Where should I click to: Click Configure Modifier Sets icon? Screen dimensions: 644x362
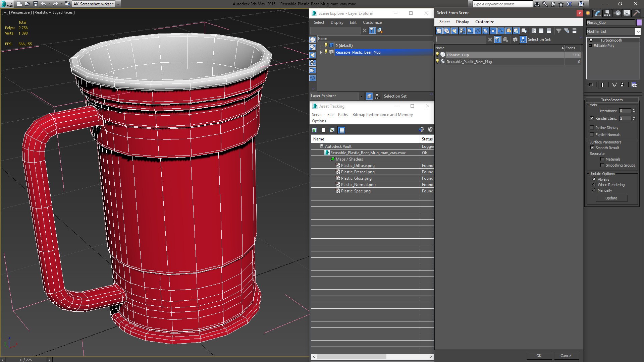(634, 85)
